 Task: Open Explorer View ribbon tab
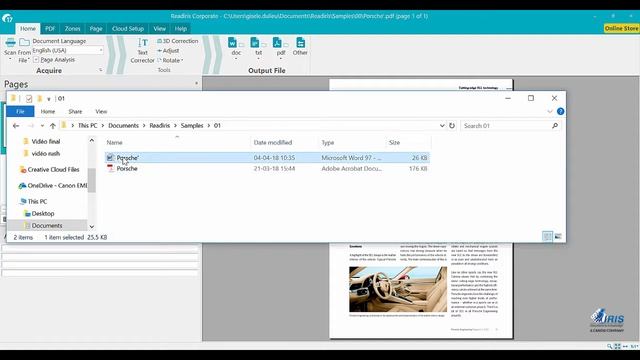tap(101, 111)
